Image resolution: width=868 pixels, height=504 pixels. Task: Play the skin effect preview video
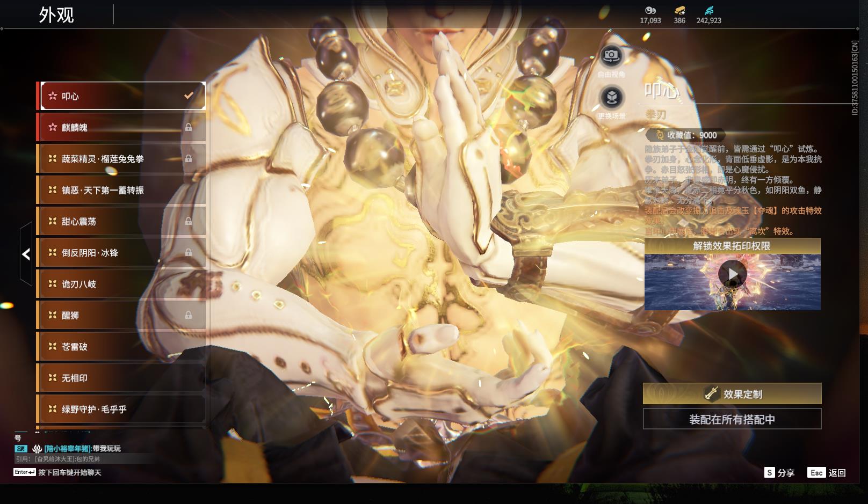tap(733, 274)
